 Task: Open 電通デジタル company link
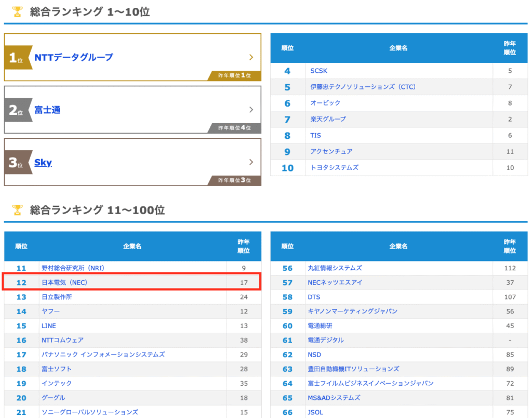tap(326, 340)
